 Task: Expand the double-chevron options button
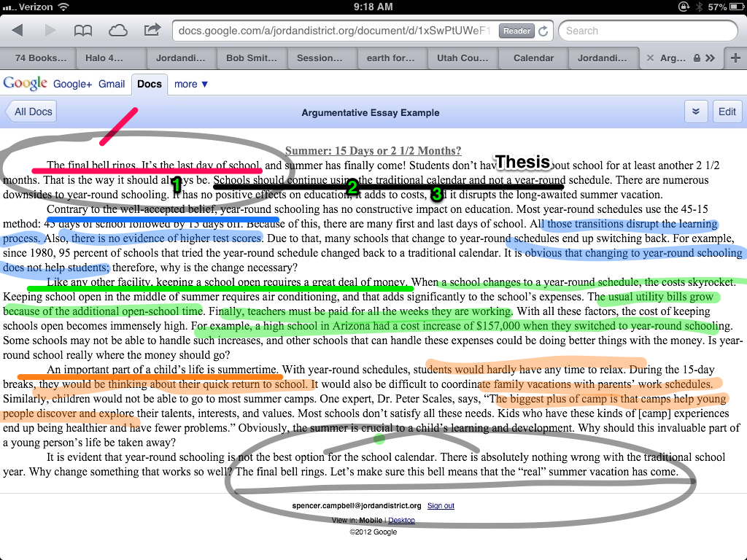tap(695, 112)
